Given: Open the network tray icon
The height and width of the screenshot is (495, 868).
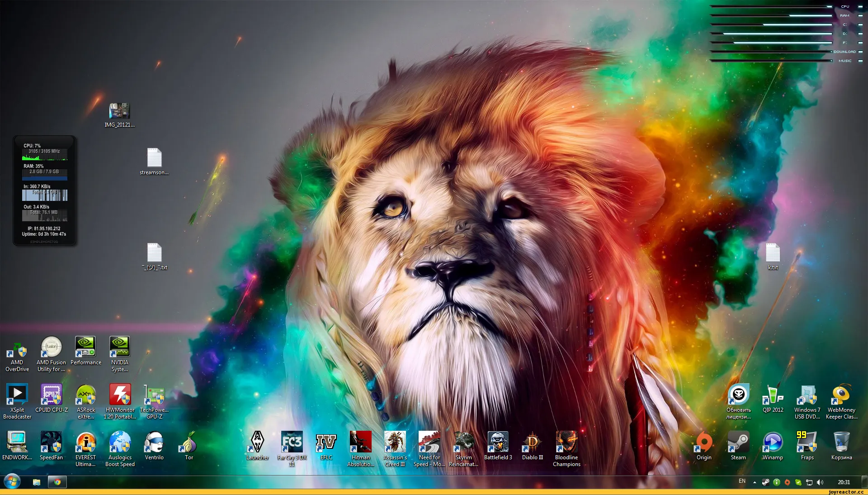Looking at the screenshot, I should click(x=809, y=482).
